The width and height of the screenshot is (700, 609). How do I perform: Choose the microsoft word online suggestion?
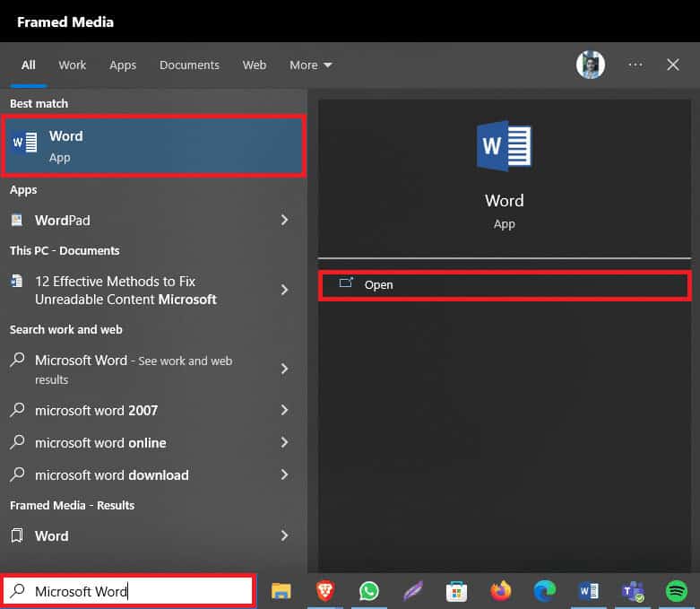tap(153, 442)
